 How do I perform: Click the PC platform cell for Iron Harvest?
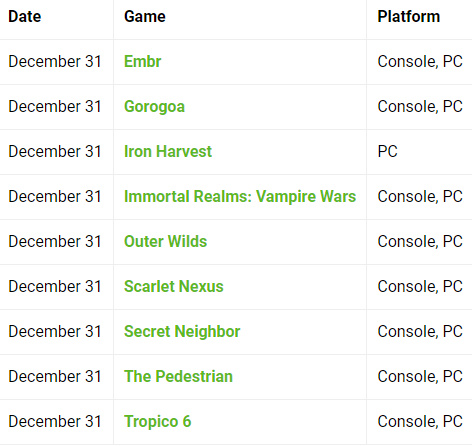387,152
